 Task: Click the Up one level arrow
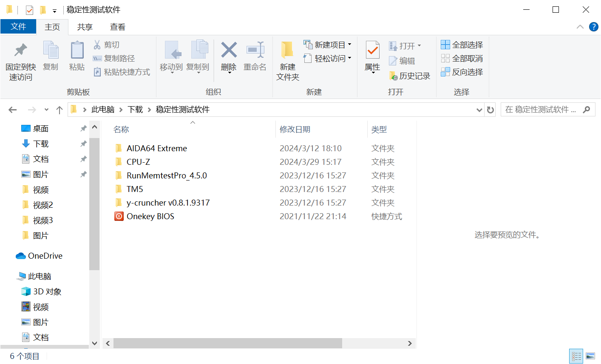point(60,110)
